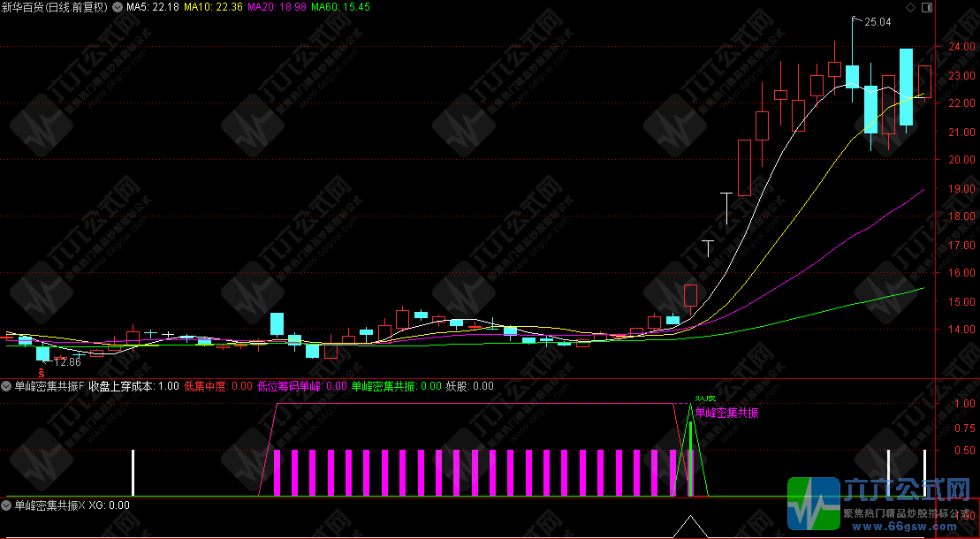Click the magenta 单峰密集共振 annotation in sub-chart
Image resolution: width=980 pixels, height=539 pixels.
(x=727, y=413)
